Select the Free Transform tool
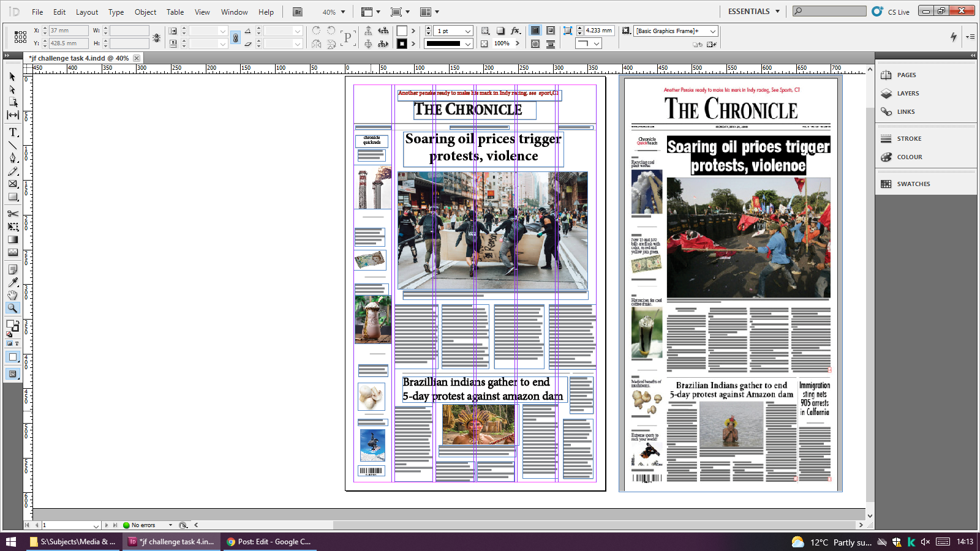Viewport: 980px width, 551px height. pos(12,227)
